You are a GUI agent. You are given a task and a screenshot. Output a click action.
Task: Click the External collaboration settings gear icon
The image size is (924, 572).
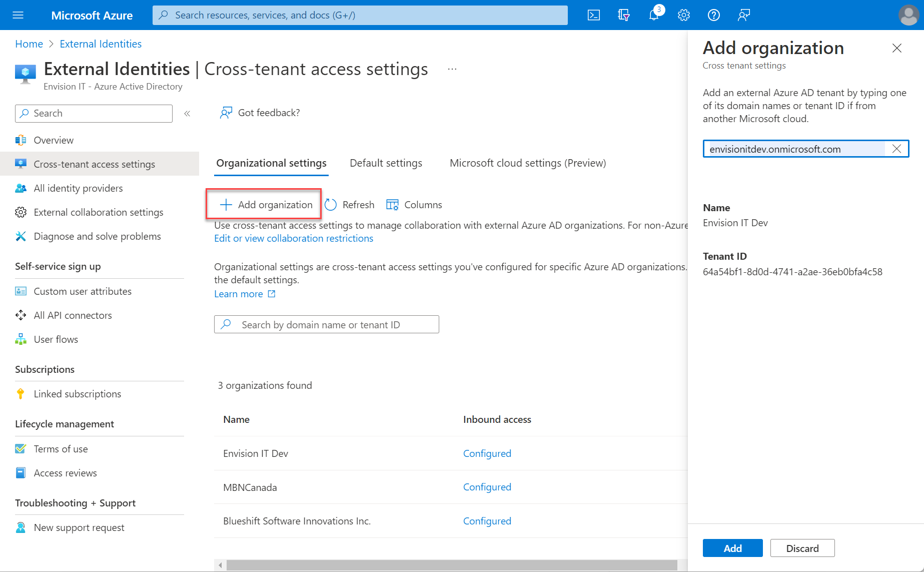[21, 212]
